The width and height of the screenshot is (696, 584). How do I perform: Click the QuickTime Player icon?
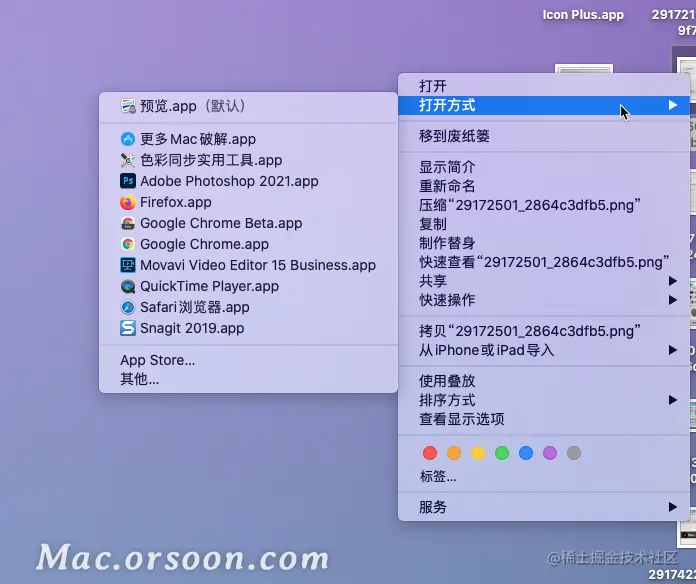[x=128, y=286]
